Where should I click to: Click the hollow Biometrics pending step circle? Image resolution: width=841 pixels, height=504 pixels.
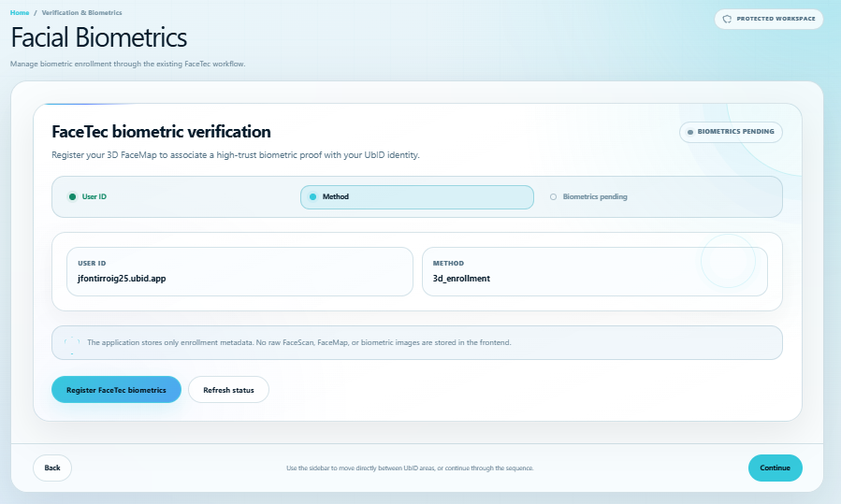pyautogui.click(x=553, y=196)
